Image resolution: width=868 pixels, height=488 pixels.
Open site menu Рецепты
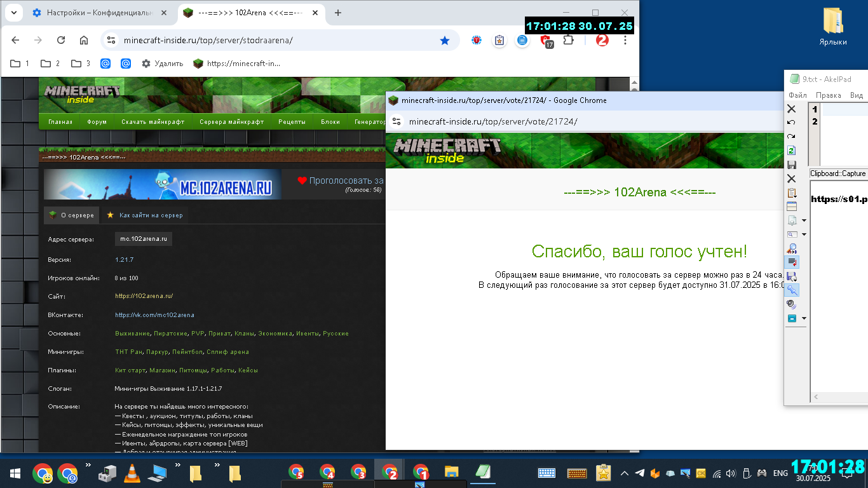point(292,122)
